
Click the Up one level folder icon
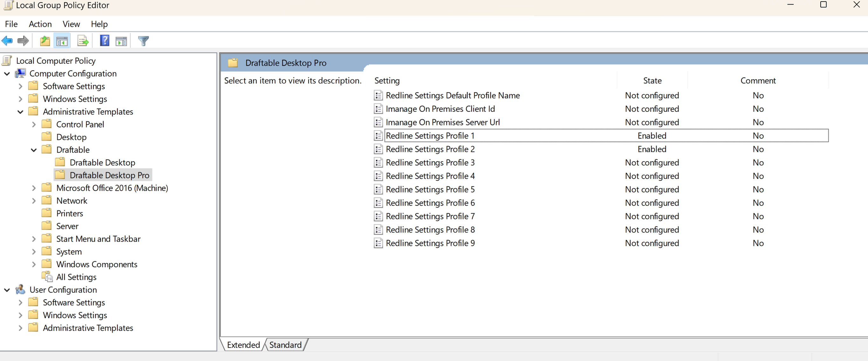coord(45,41)
